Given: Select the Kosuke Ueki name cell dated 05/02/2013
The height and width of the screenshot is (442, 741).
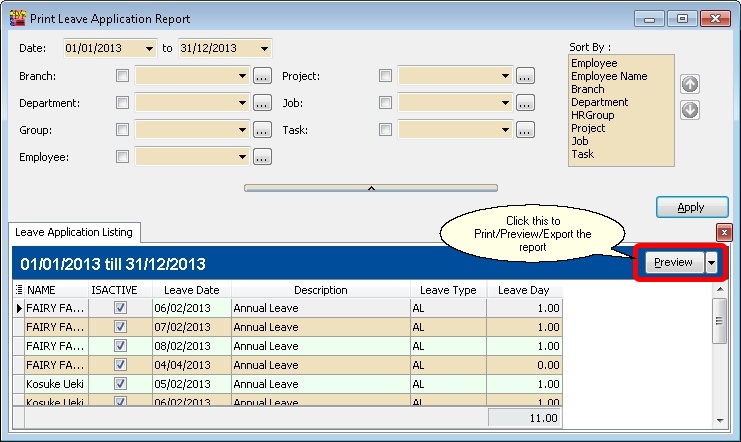Looking at the screenshot, I should pyautogui.click(x=57, y=383).
